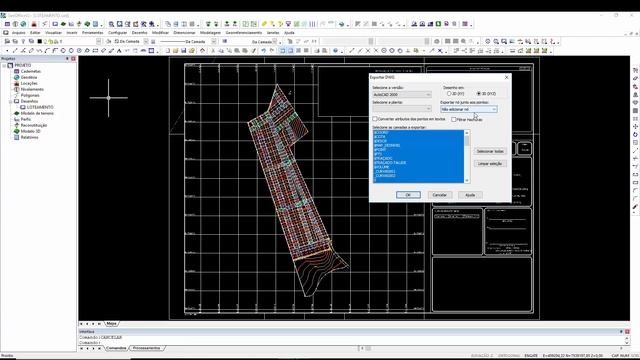Select Cadernetas in project tree

(31, 71)
